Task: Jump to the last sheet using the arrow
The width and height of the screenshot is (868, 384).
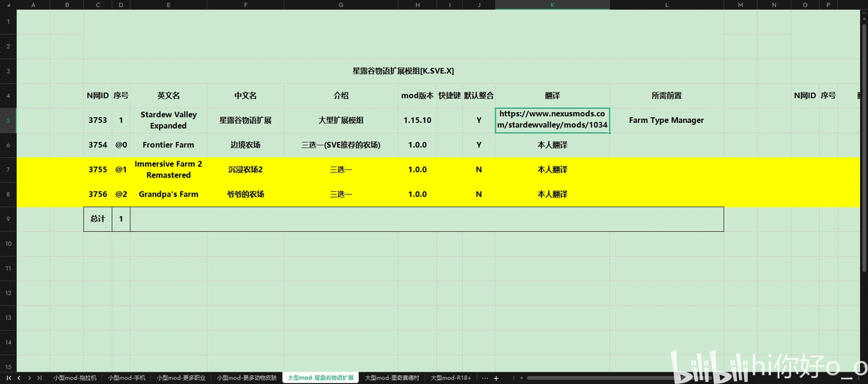Action: point(39,378)
